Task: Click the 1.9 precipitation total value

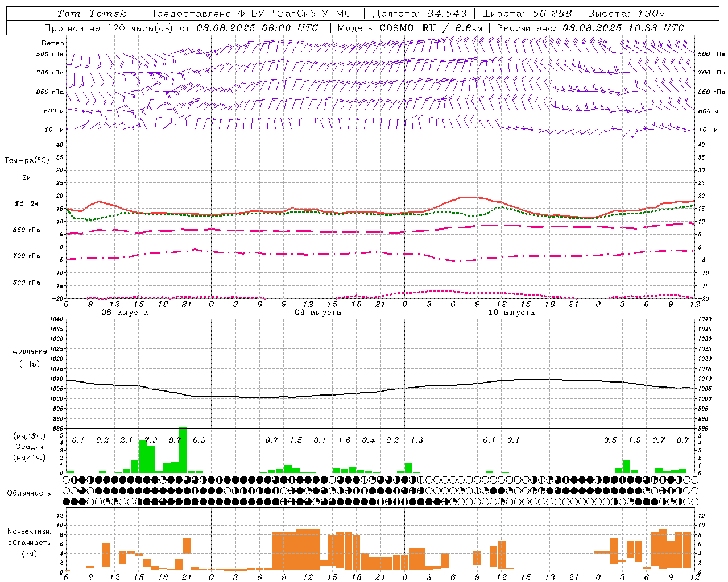Action: pos(635,440)
